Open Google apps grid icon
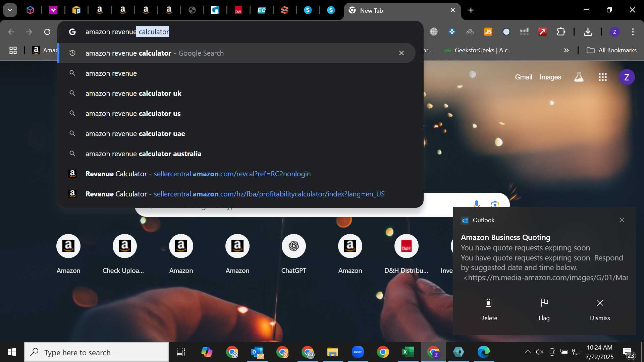 [x=603, y=77]
